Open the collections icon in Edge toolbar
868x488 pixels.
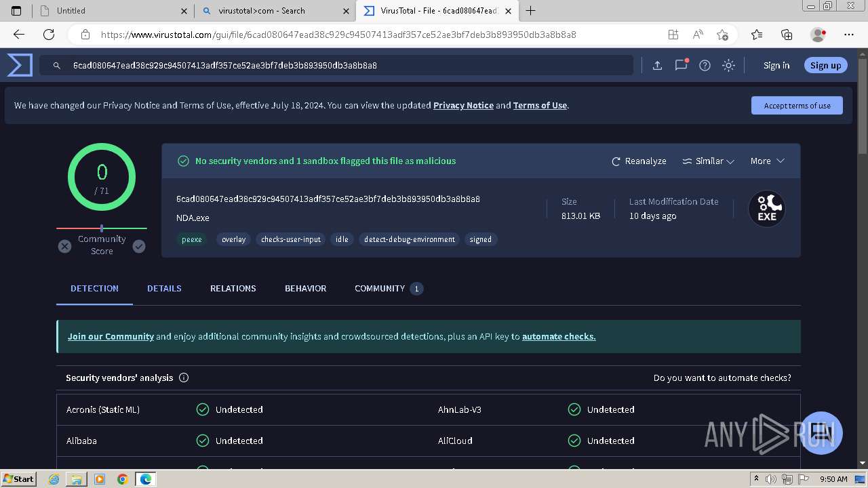click(787, 35)
